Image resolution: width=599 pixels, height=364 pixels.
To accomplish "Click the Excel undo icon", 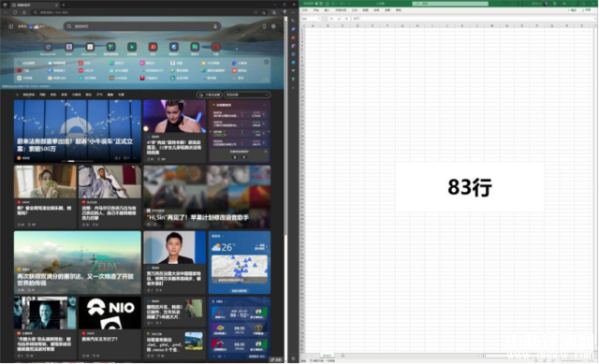I will [x=333, y=4].
